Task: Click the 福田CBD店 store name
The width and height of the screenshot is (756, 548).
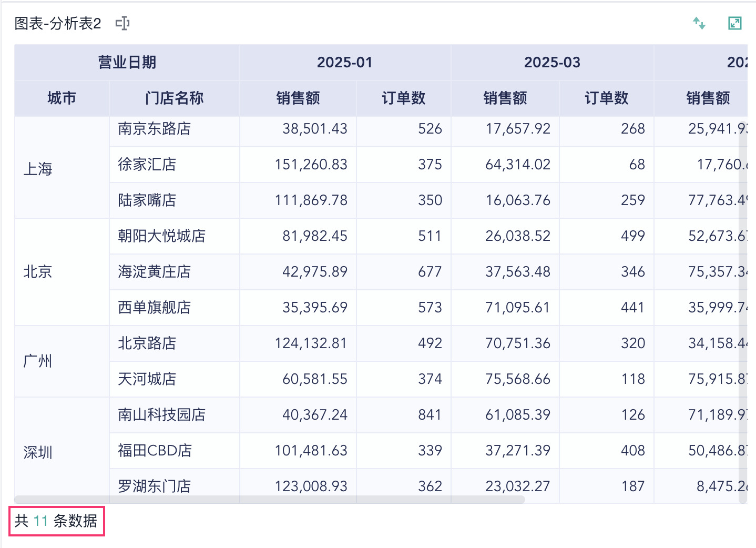Action: (x=155, y=451)
